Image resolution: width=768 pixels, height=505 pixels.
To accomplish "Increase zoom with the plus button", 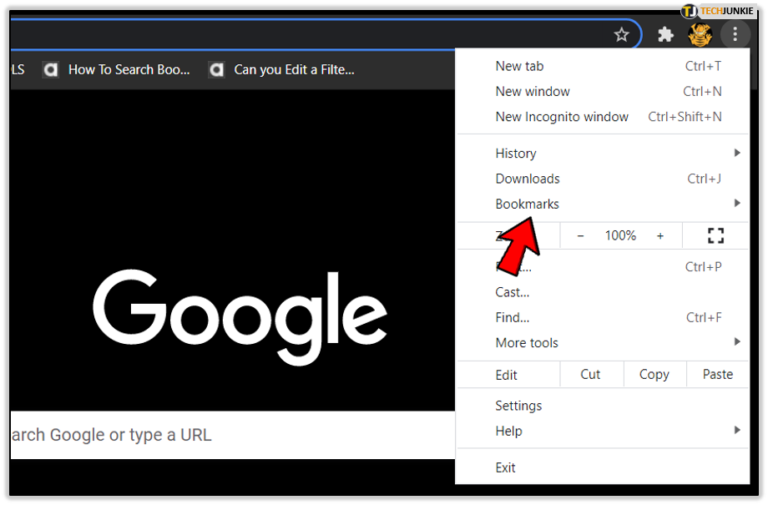I will coord(660,236).
